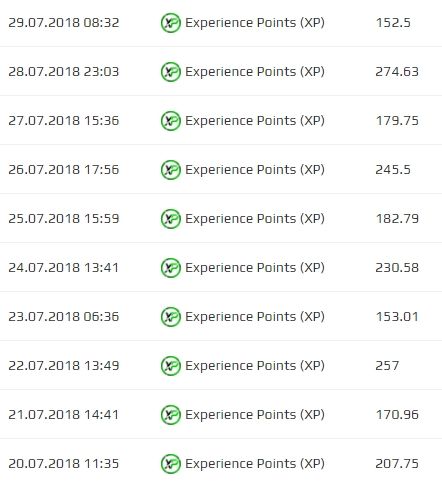This screenshot has height=488, width=442.
Task: Select the 182.79 XP value
Action: tap(397, 219)
